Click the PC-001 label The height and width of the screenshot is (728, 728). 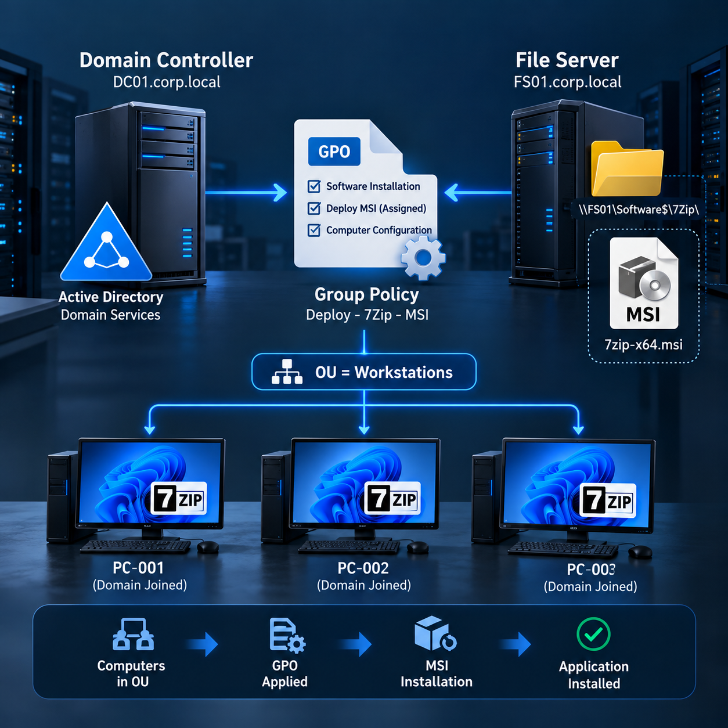[138, 568]
